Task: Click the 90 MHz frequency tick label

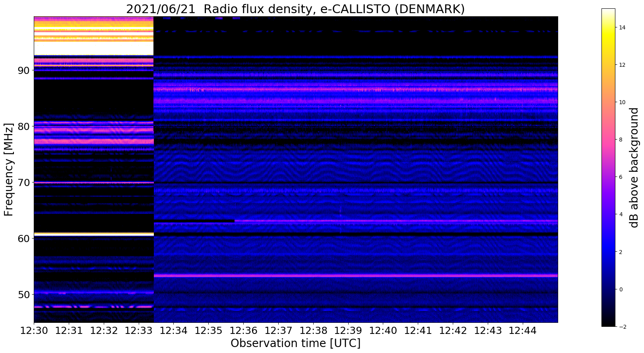Action: pyautogui.click(x=24, y=70)
